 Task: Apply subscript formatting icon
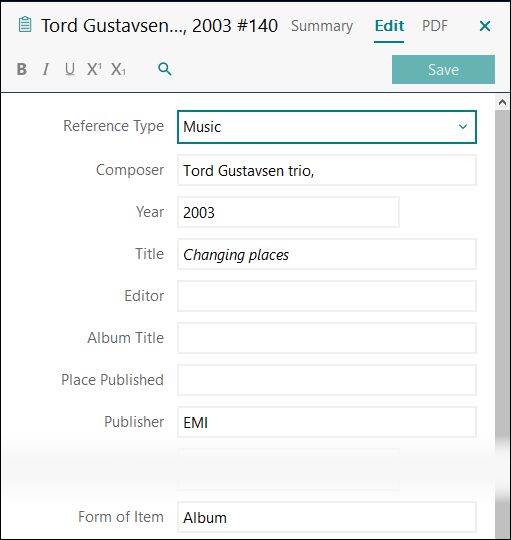pyautogui.click(x=118, y=69)
